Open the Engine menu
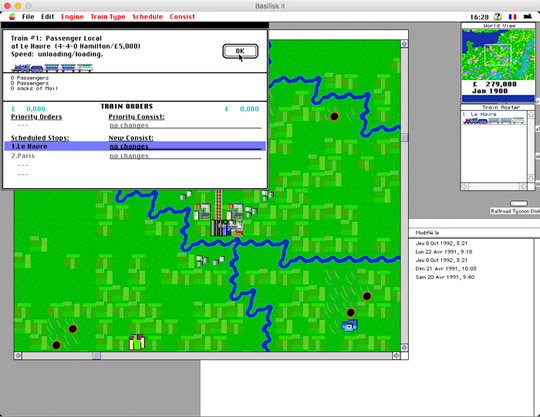The height and width of the screenshot is (417, 540). pyautogui.click(x=72, y=17)
